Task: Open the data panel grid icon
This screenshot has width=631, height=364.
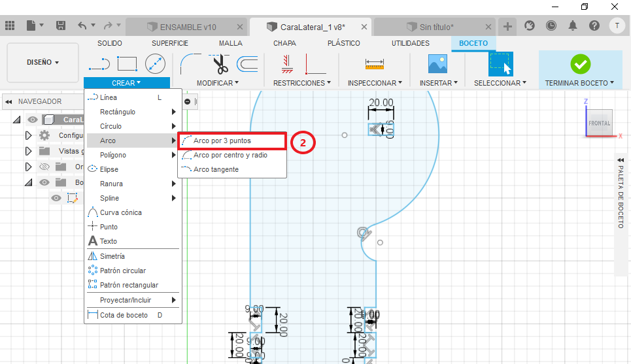Action: (10, 25)
